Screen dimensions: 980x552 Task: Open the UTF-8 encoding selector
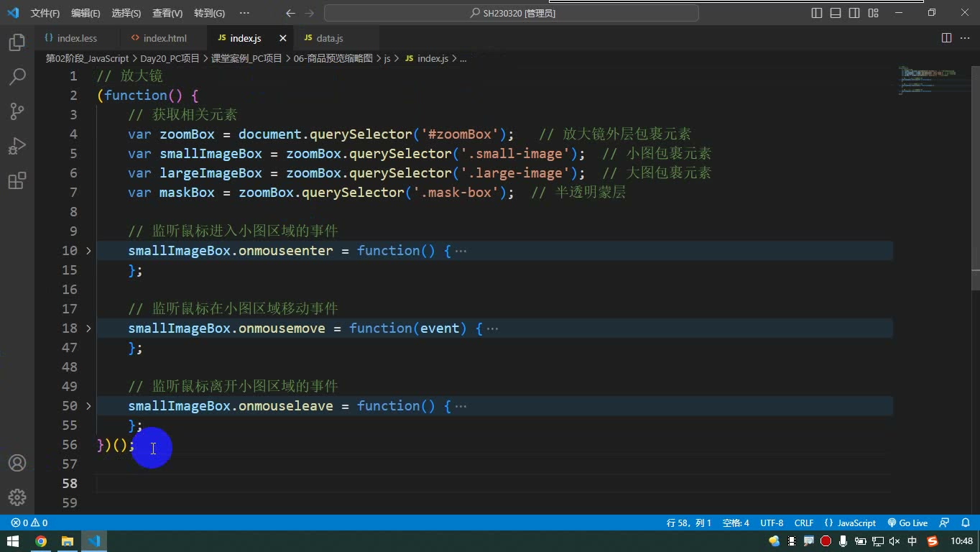(772, 523)
